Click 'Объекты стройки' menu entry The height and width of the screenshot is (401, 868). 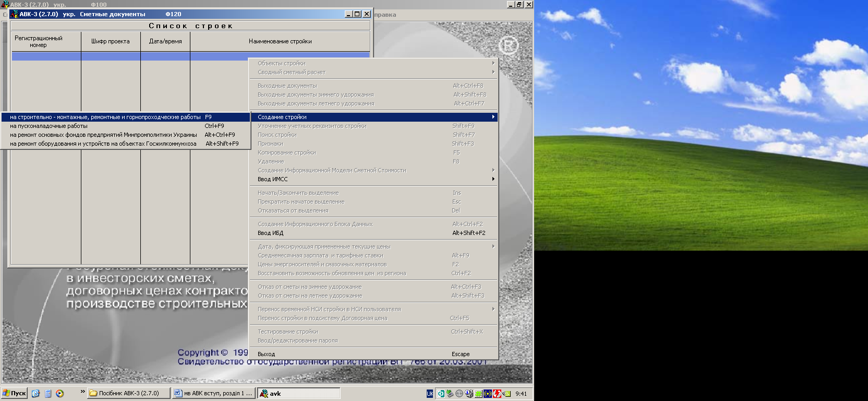373,63
